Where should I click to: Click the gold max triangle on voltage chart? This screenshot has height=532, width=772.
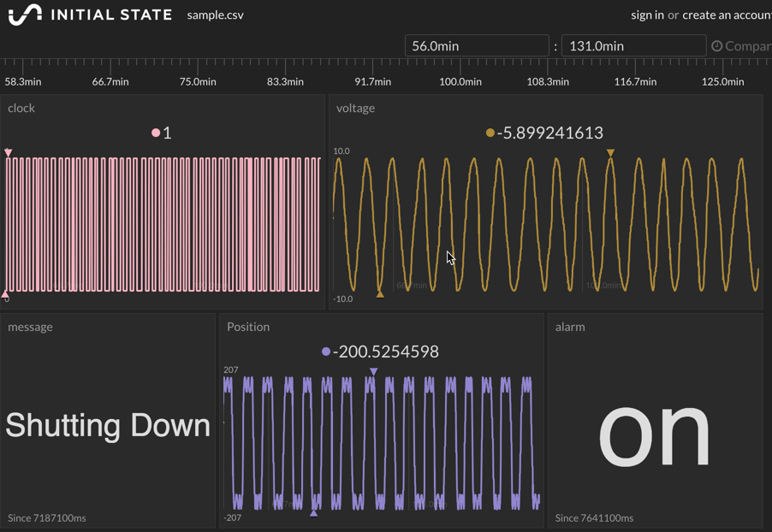point(610,153)
